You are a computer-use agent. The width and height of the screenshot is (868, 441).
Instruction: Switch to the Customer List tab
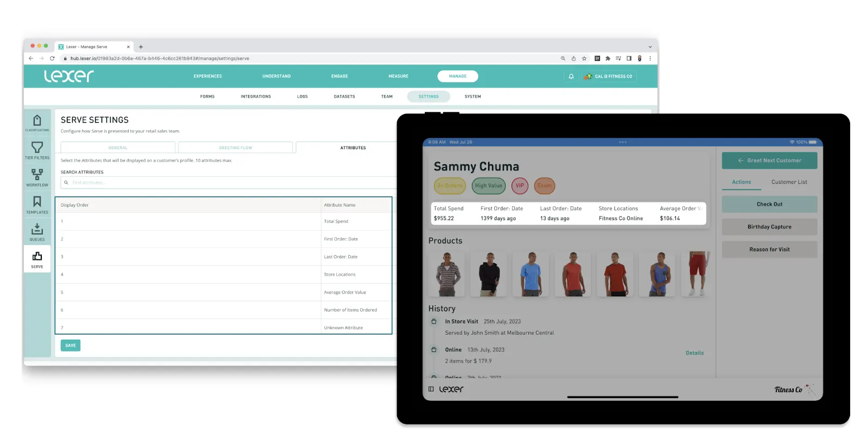(789, 182)
